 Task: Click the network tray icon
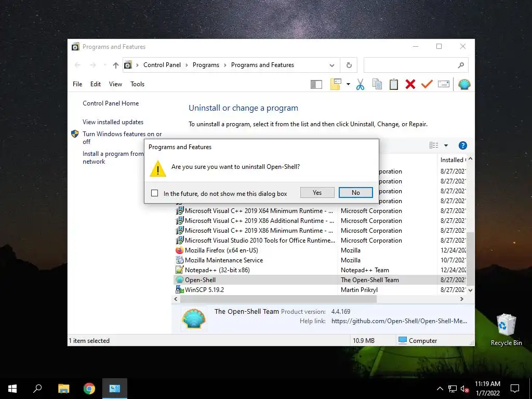click(452, 389)
